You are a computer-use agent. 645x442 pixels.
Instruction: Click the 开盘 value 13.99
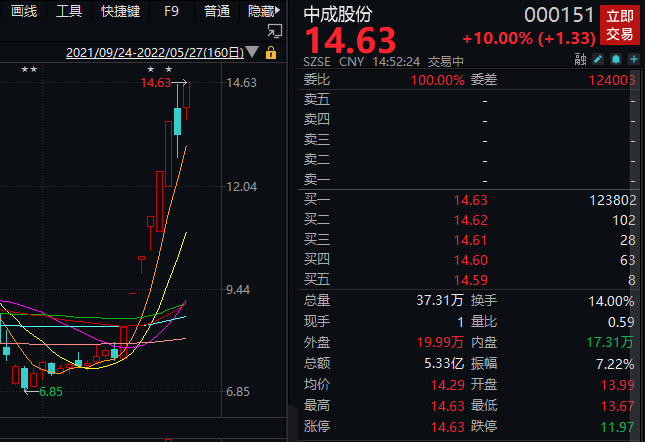click(x=617, y=385)
